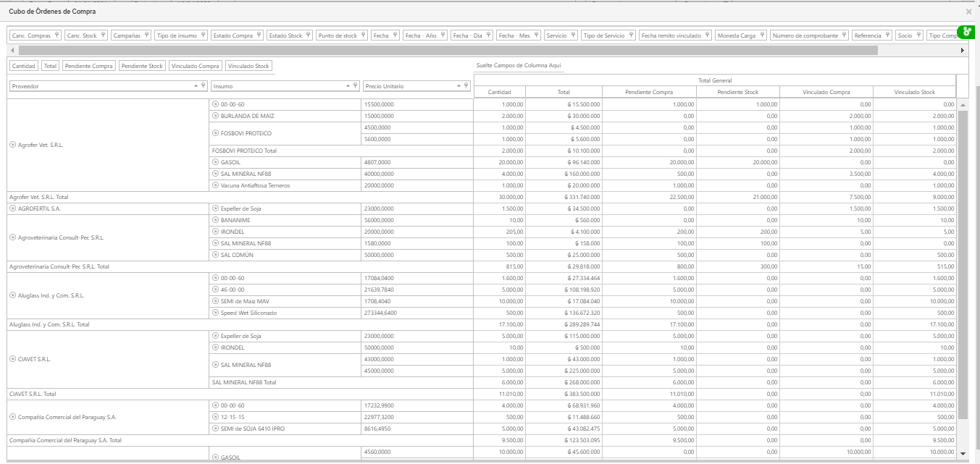This screenshot has height=464, width=980.
Task: Click the Vinculado Compra data field button
Action: pyautogui.click(x=196, y=66)
